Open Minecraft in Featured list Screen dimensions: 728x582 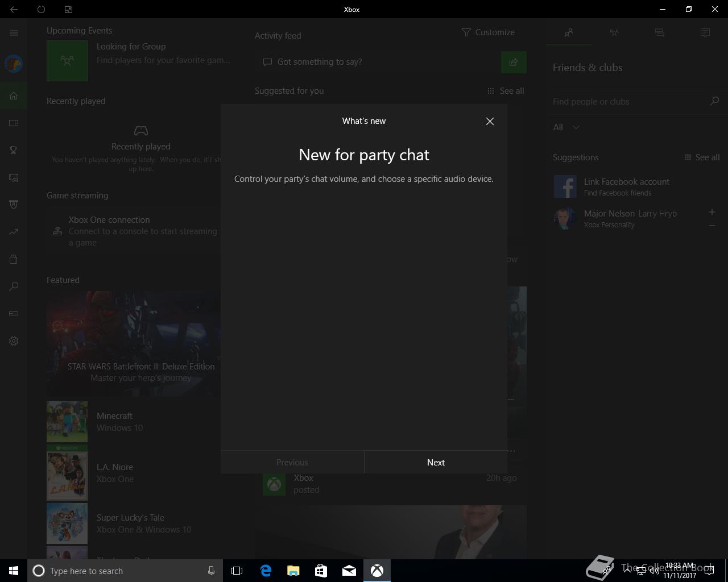tap(134, 422)
